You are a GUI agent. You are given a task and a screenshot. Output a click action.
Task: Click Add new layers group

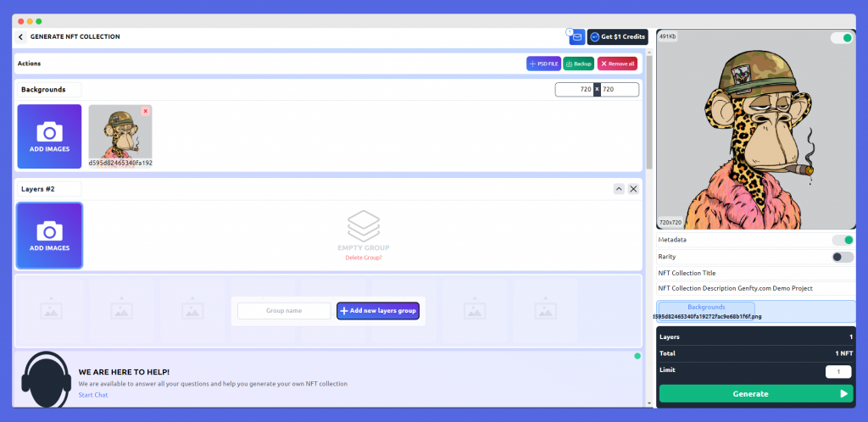(378, 311)
